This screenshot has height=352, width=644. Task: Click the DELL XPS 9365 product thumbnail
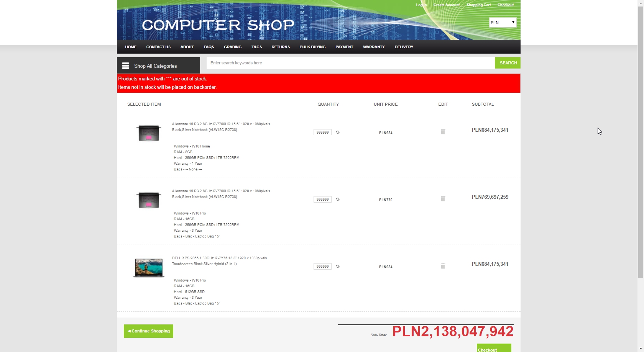[x=149, y=267]
